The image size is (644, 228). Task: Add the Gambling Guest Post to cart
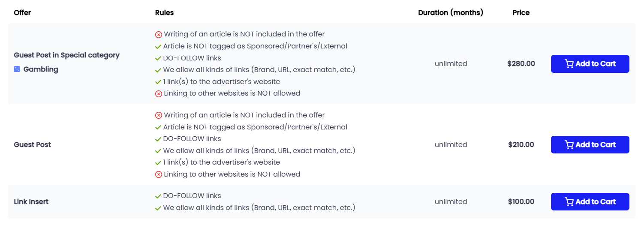point(590,64)
